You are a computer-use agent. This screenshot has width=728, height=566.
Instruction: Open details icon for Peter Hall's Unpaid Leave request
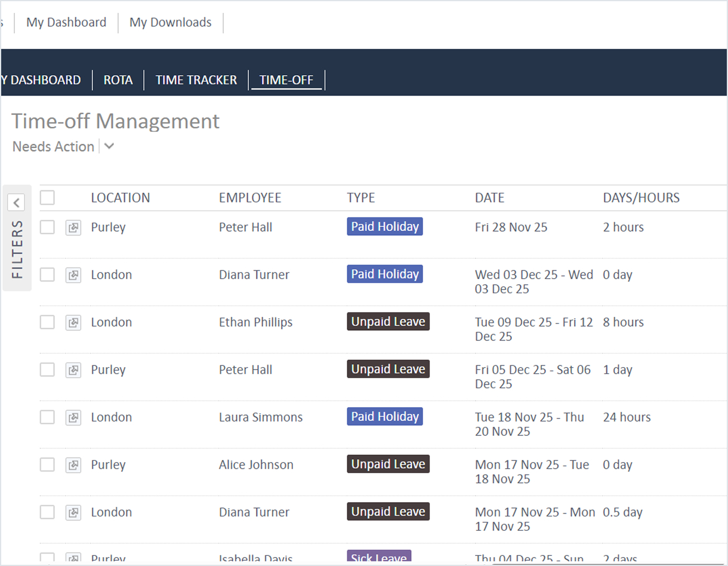(x=73, y=370)
